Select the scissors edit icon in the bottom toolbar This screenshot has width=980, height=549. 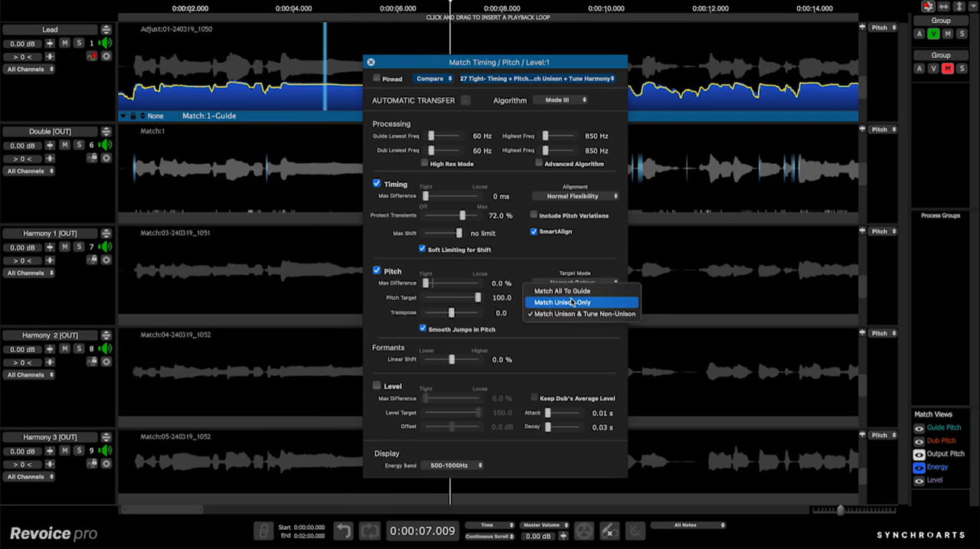click(x=609, y=530)
